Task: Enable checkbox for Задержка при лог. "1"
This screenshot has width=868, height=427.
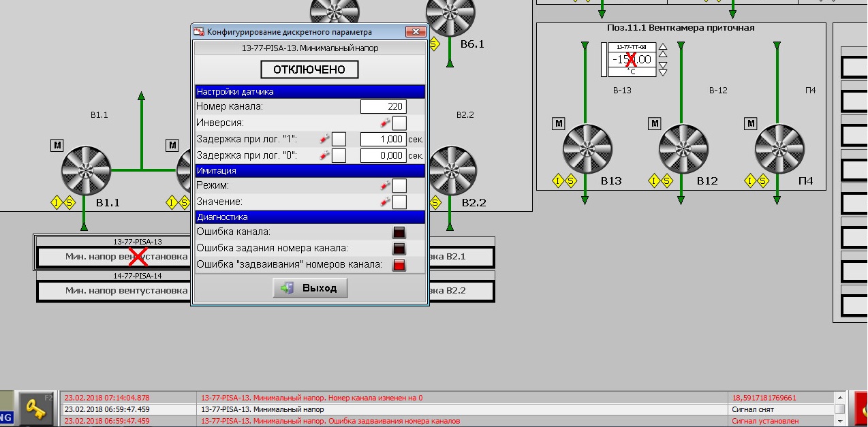Action: coord(339,139)
